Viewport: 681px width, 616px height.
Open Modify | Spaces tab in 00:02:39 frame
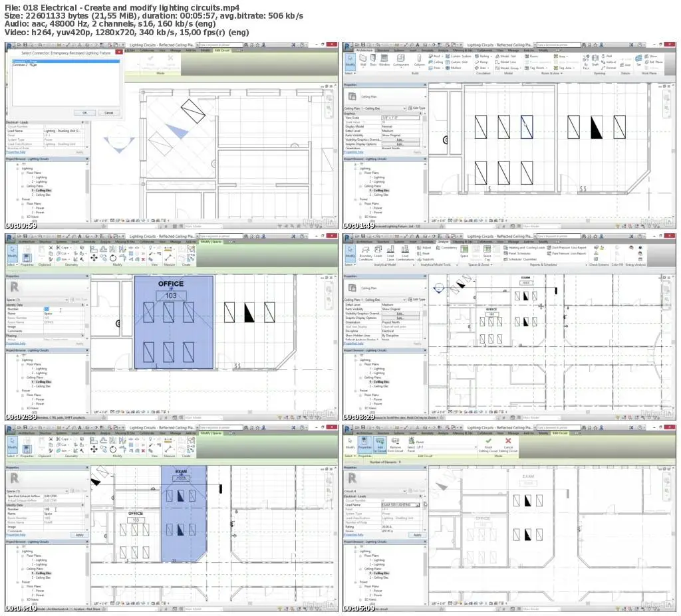(x=211, y=242)
